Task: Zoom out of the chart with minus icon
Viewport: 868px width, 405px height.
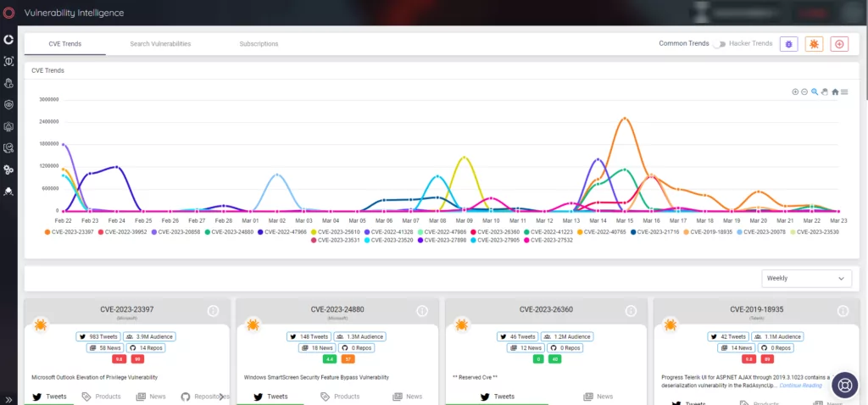Action: (x=804, y=92)
